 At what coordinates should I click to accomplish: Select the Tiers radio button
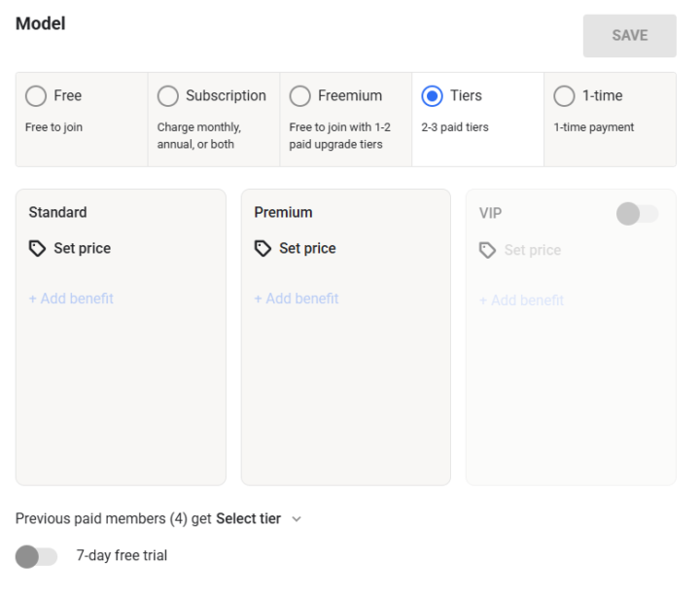click(433, 96)
